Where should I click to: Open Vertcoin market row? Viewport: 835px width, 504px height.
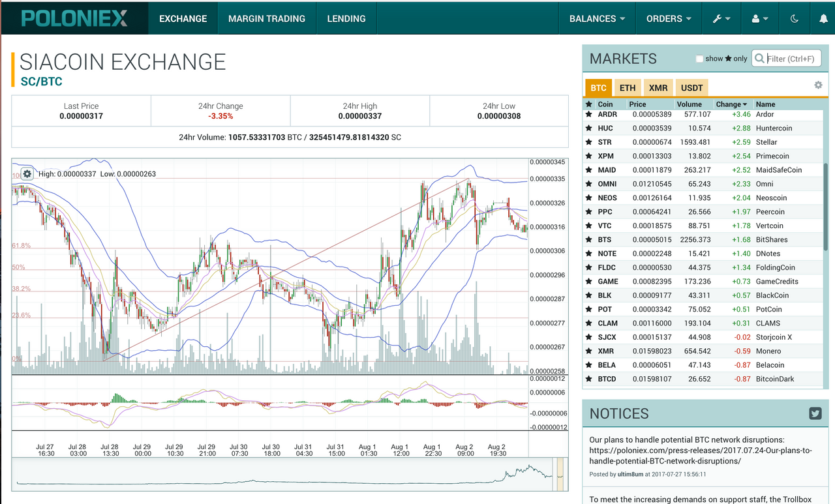pyautogui.click(x=703, y=226)
